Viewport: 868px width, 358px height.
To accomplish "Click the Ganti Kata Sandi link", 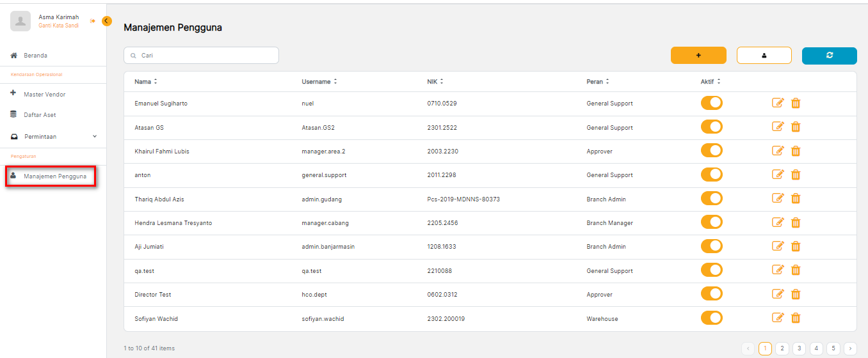I will coord(58,26).
